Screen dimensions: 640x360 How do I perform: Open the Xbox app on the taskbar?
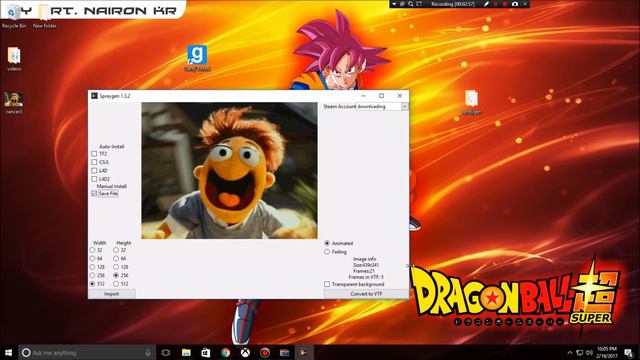(x=245, y=352)
